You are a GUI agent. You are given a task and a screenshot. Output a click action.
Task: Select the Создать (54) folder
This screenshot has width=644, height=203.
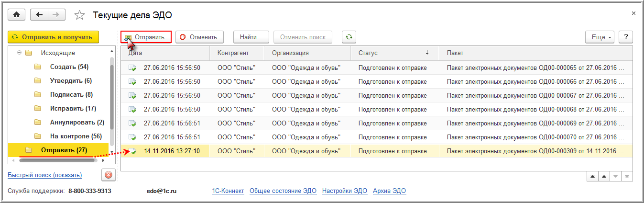(x=69, y=67)
